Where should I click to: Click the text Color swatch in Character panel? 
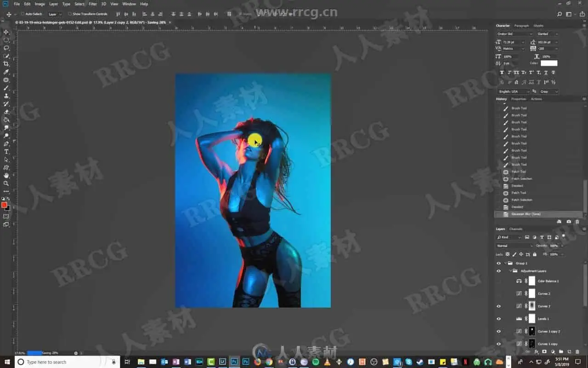pos(549,63)
